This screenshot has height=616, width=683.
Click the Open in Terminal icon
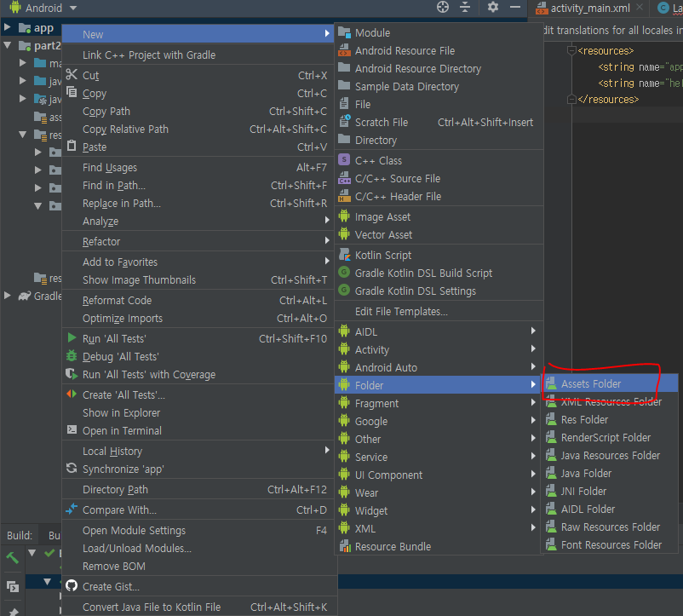coord(72,430)
